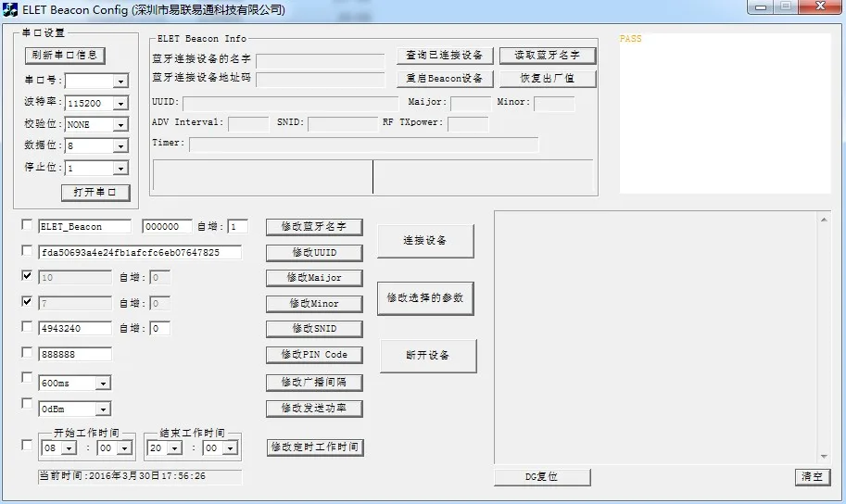Click the yellow PASS text
The width and height of the screenshot is (846, 504).
[x=631, y=39]
